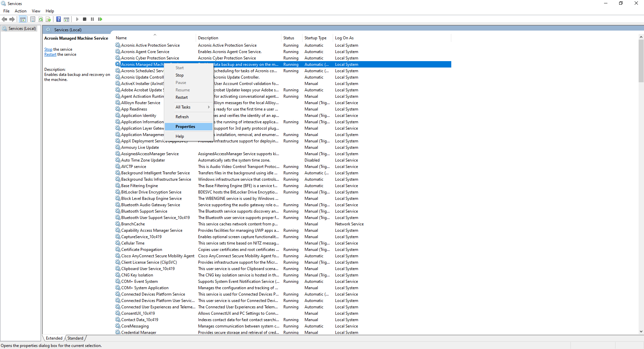Open the Help menu in menu bar
The image size is (644, 349).
point(50,11)
